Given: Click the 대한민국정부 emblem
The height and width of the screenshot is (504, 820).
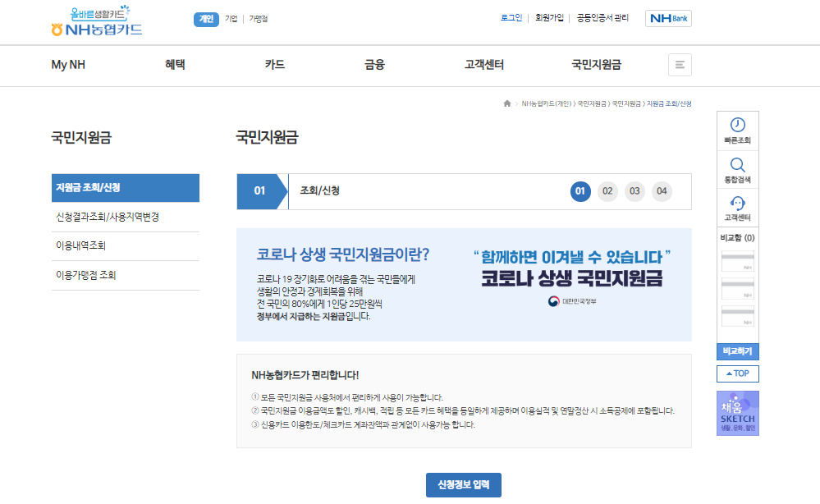Looking at the screenshot, I should pyautogui.click(x=571, y=301).
